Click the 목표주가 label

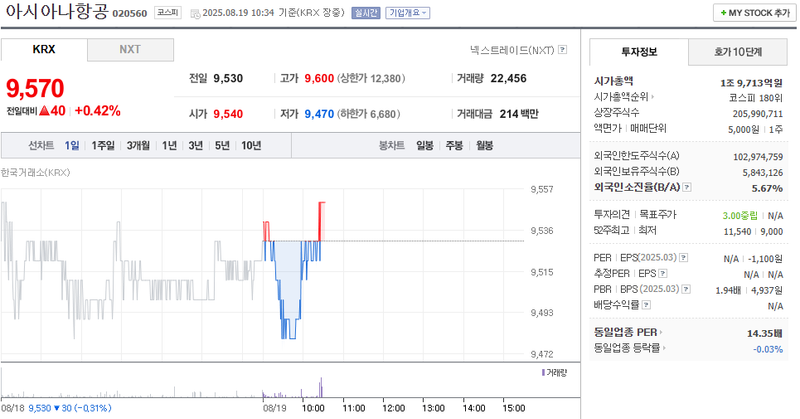tap(658, 215)
